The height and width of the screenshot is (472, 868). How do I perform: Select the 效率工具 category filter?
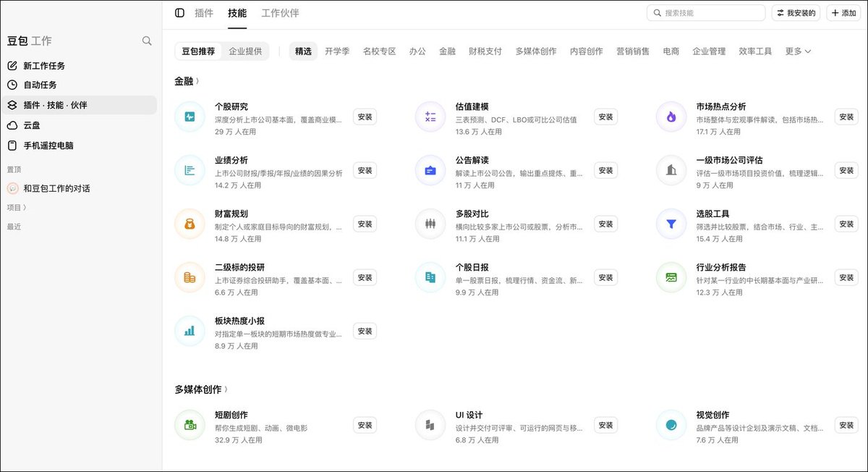755,51
